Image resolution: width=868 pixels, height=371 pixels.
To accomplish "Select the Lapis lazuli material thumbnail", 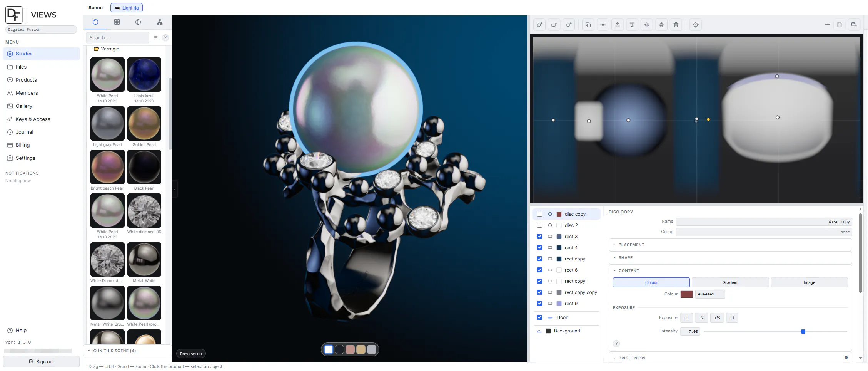I will coord(144,75).
